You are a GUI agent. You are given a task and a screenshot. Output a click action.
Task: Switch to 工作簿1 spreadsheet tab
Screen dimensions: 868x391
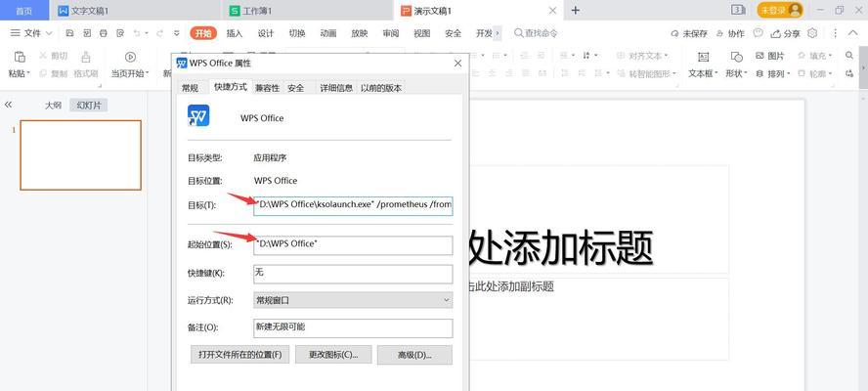pyautogui.click(x=307, y=11)
